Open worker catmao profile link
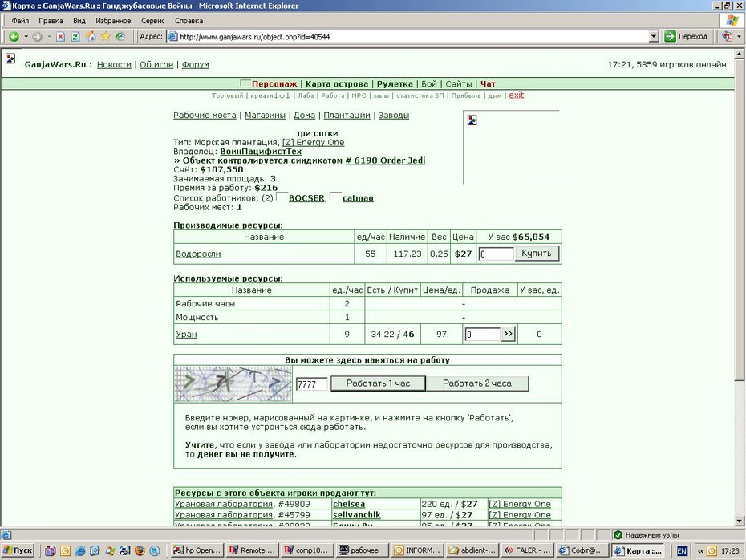 [358, 198]
